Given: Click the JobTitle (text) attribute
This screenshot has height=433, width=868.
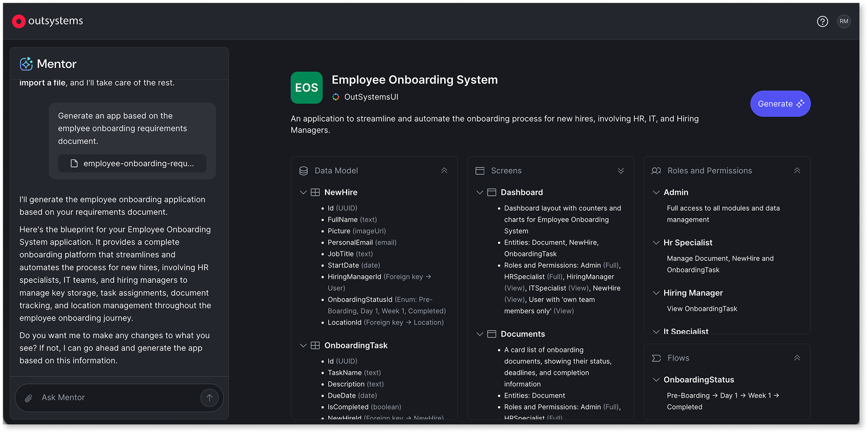Looking at the screenshot, I should [350, 254].
